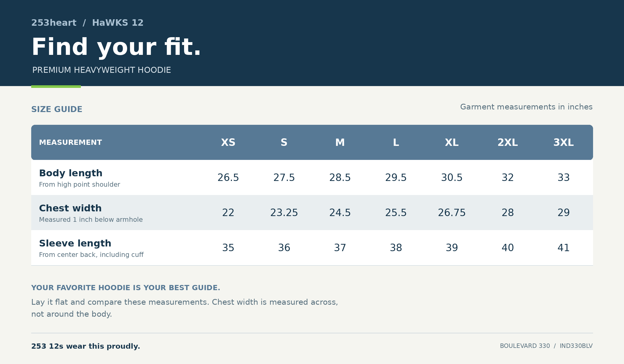
Task: Click the HaWKS 12 breadcrumb text
Action: [x=118, y=23]
